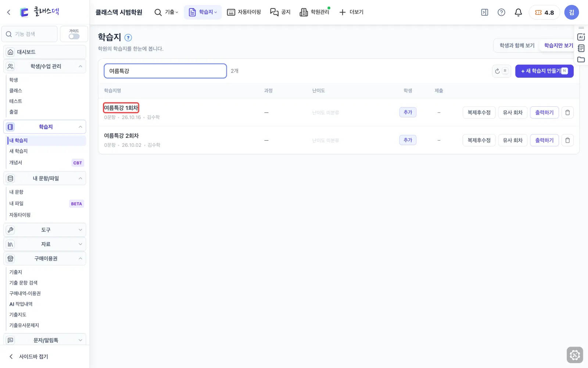Open the 학습지 dropdown in top navigation
This screenshot has height=368, width=588.
202,12
